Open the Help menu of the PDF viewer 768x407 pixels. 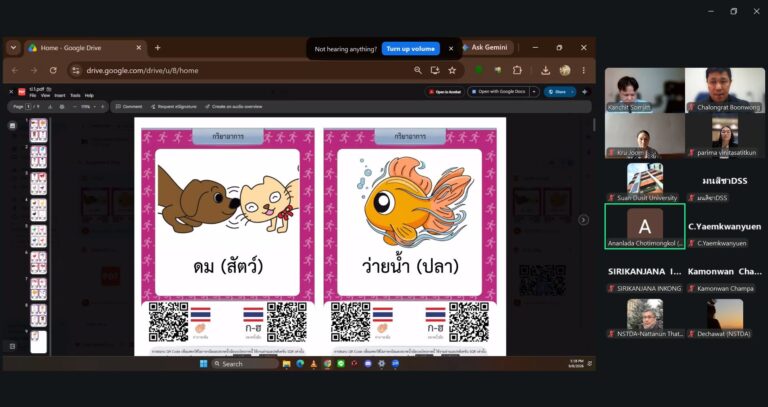click(89, 96)
